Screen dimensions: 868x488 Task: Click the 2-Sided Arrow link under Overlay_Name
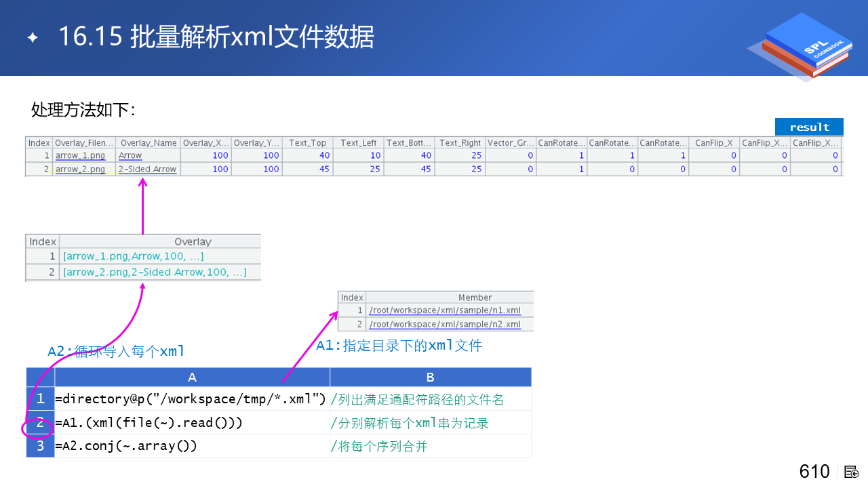pos(147,169)
